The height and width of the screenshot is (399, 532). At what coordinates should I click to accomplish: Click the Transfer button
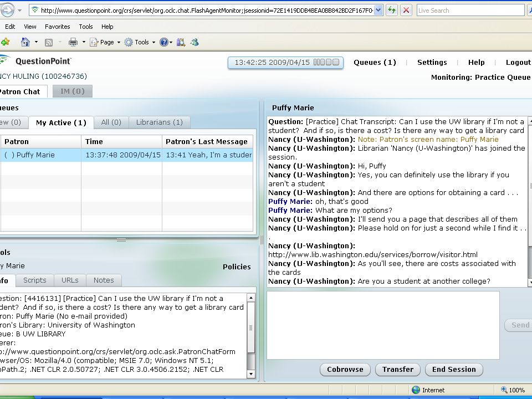click(398, 370)
